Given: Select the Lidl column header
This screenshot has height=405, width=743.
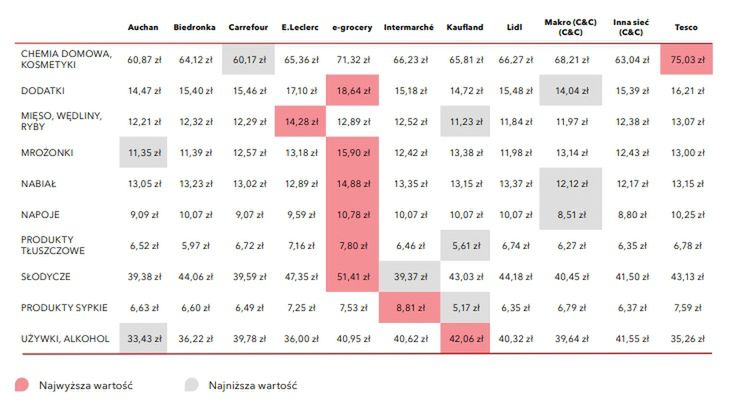Looking at the screenshot, I should pyautogui.click(x=516, y=27).
